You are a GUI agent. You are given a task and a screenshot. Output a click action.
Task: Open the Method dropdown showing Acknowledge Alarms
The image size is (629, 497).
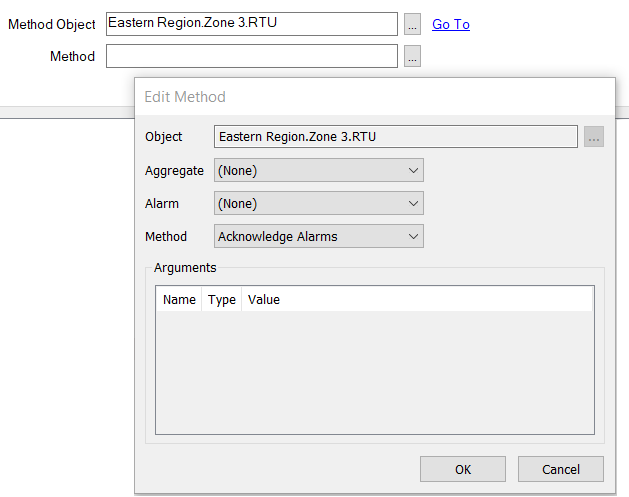[x=318, y=236]
